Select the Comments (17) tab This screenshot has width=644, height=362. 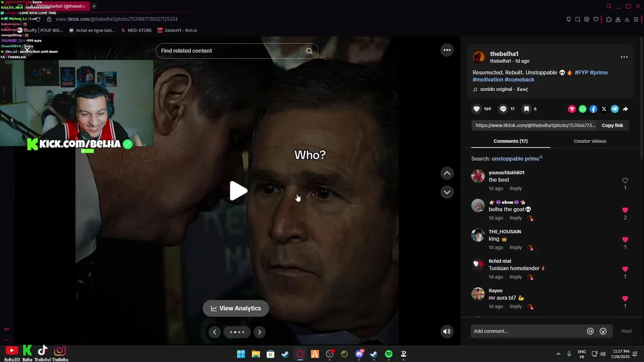[510, 141]
